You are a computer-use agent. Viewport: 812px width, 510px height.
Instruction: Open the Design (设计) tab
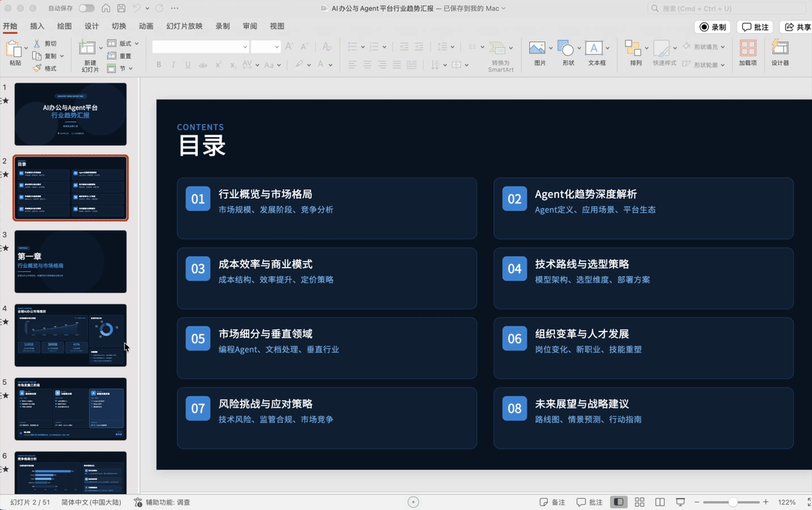(x=92, y=26)
